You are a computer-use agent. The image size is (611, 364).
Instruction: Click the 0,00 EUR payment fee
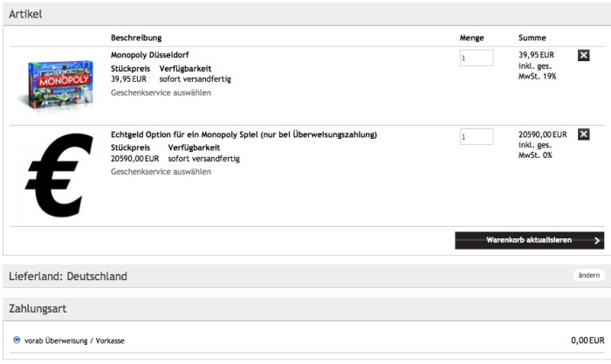587,340
